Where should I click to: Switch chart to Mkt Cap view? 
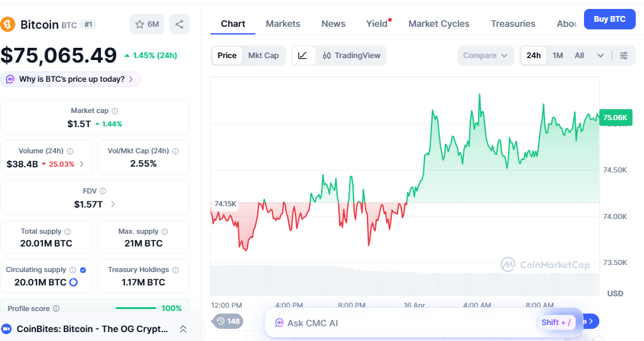tap(263, 56)
